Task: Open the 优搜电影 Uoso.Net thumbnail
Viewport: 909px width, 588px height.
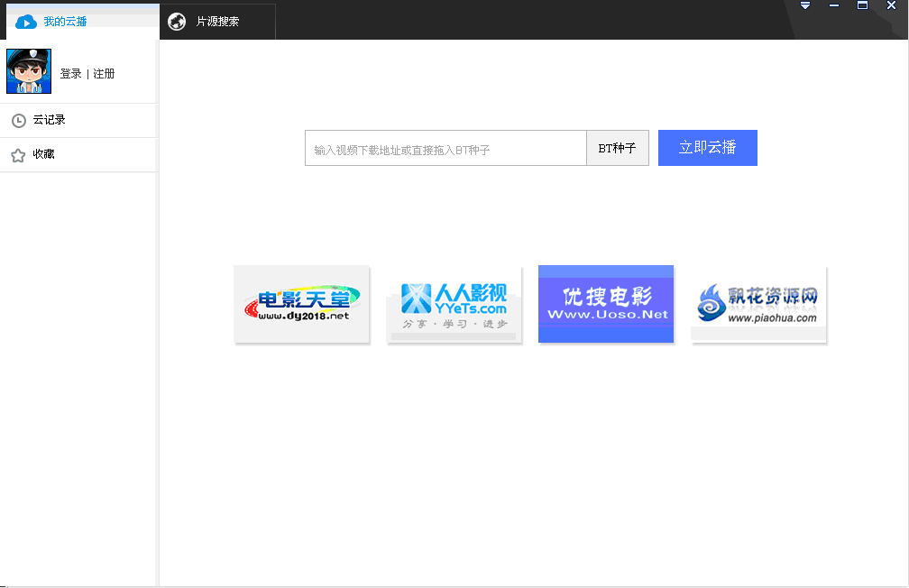Action: (605, 304)
